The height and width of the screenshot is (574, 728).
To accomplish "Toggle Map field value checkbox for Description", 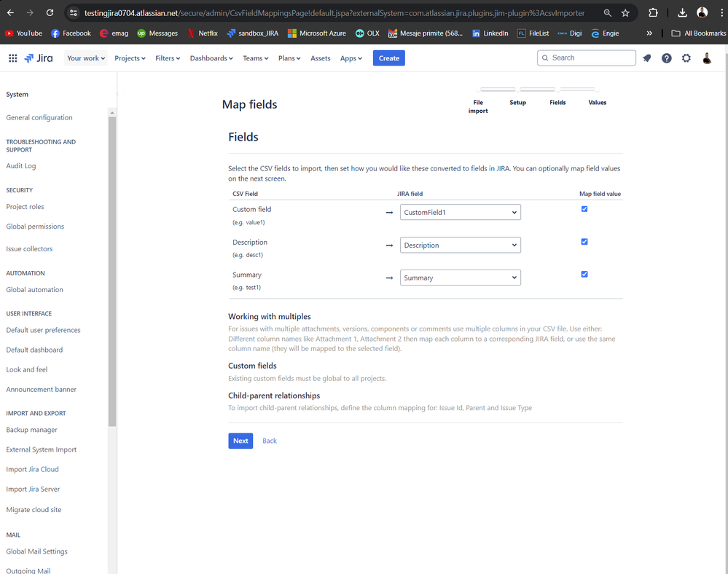I will 584,242.
